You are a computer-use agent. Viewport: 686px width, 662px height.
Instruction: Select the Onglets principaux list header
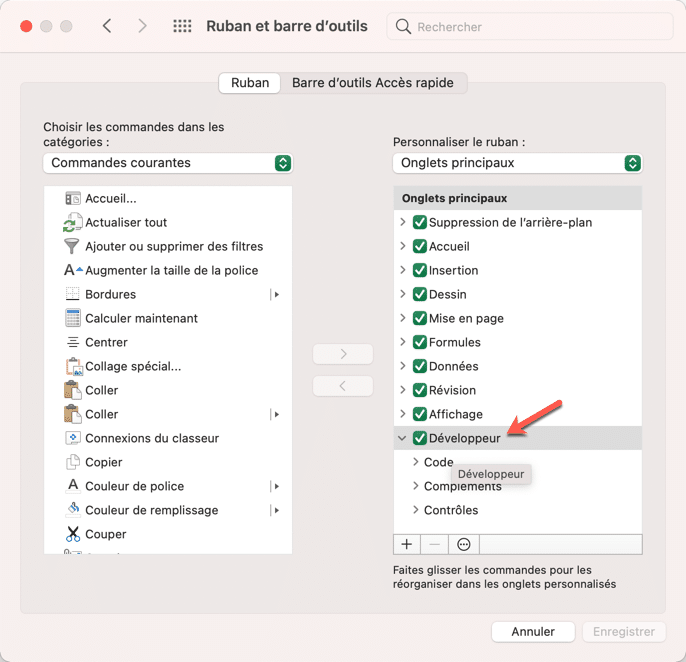coord(518,198)
